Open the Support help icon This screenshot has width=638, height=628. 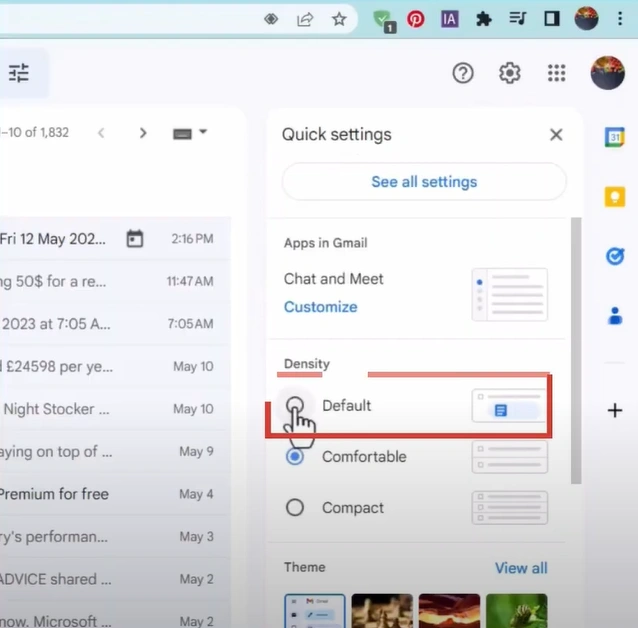click(463, 73)
